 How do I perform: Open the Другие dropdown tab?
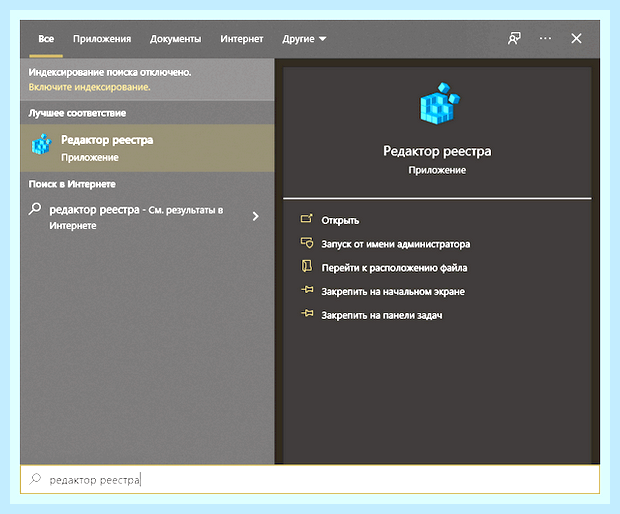tap(304, 39)
